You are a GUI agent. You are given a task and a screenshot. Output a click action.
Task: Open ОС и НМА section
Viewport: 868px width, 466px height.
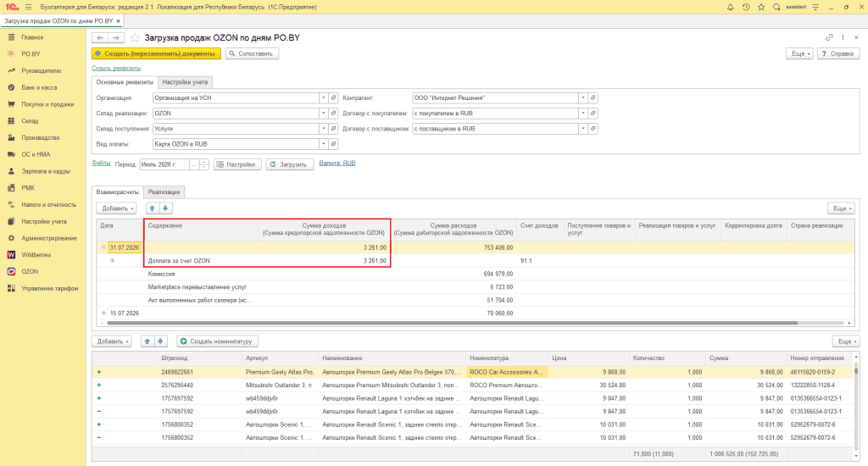click(36, 154)
